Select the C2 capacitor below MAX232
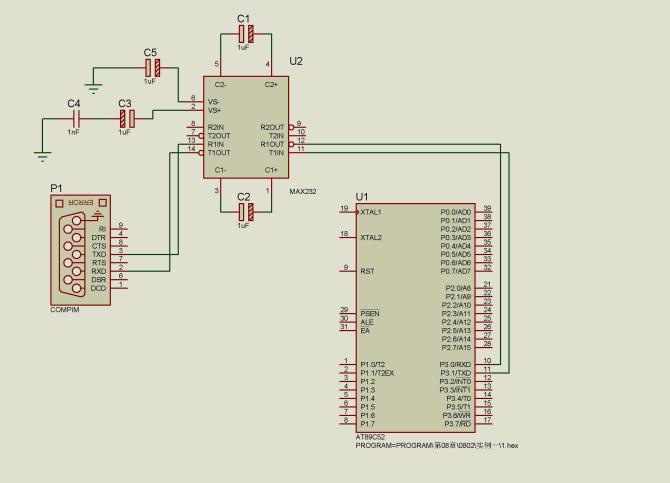This screenshot has height=483, width=670. click(x=246, y=212)
